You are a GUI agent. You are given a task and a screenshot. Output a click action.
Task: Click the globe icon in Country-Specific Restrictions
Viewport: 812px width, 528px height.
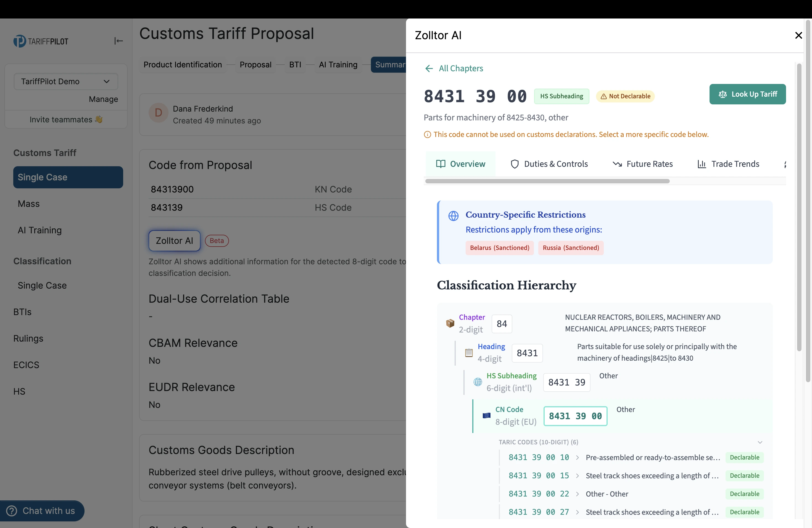pos(453,216)
